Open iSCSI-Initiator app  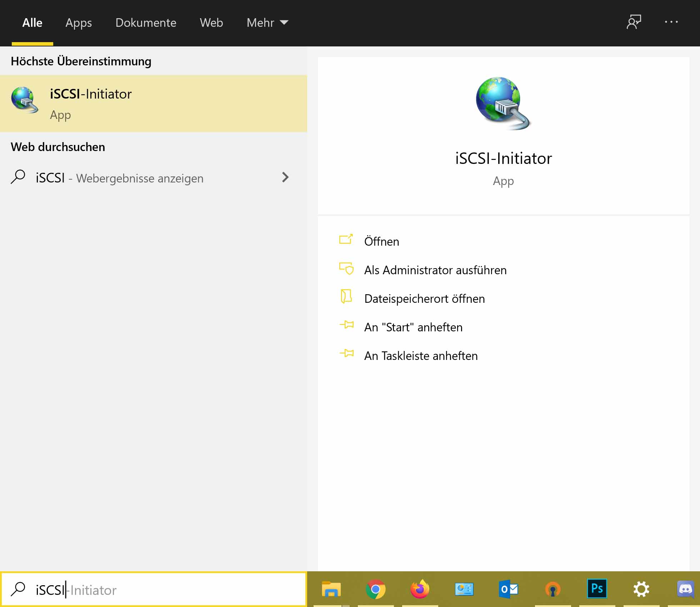381,241
